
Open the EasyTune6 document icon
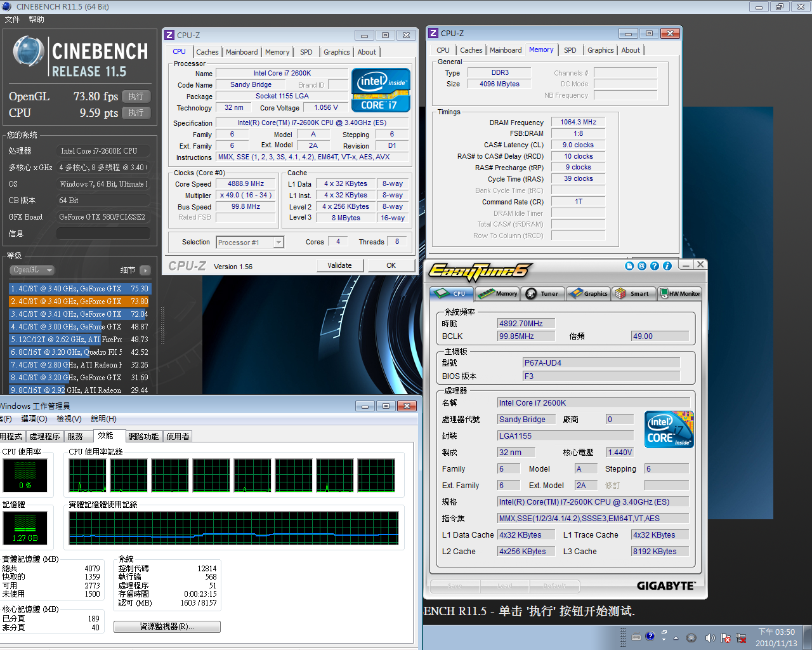629,266
